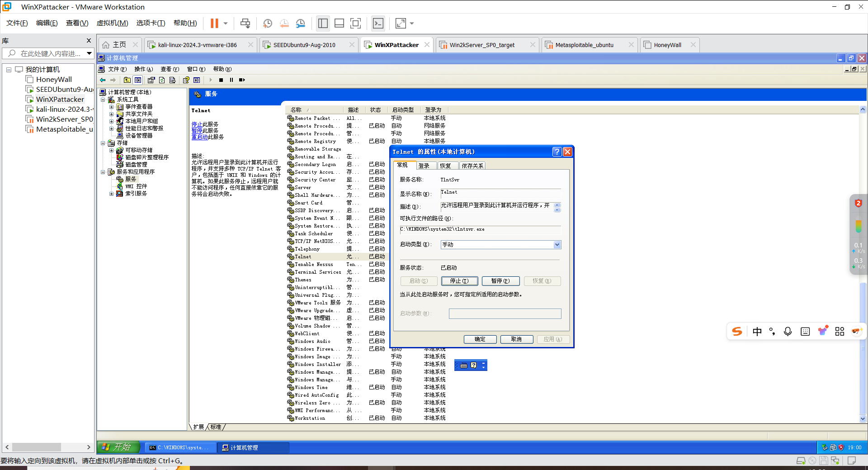Switch to the Metasploitable_ubuntu VM tab
Viewport: 868px width, 470px height.
coord(585,45)
